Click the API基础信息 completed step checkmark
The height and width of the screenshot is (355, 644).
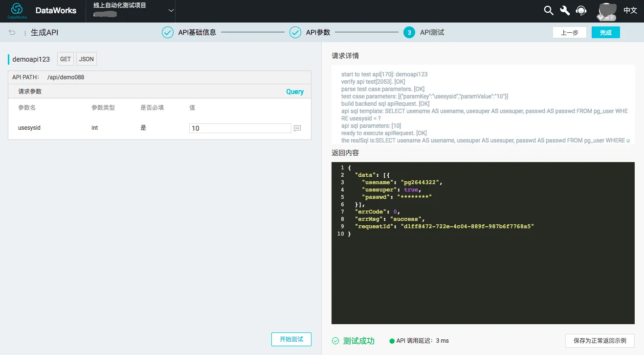point(168,32)
